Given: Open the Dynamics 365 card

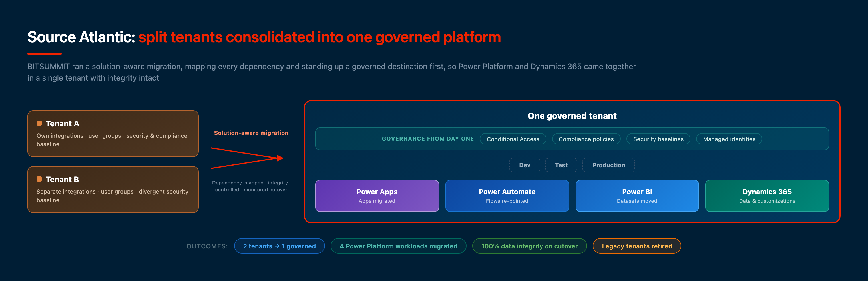Looking at the screenshot, I should pos(767,196).
